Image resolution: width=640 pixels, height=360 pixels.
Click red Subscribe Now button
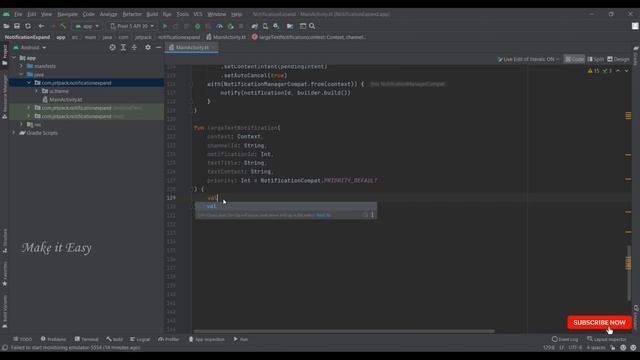tap(599, 322)
